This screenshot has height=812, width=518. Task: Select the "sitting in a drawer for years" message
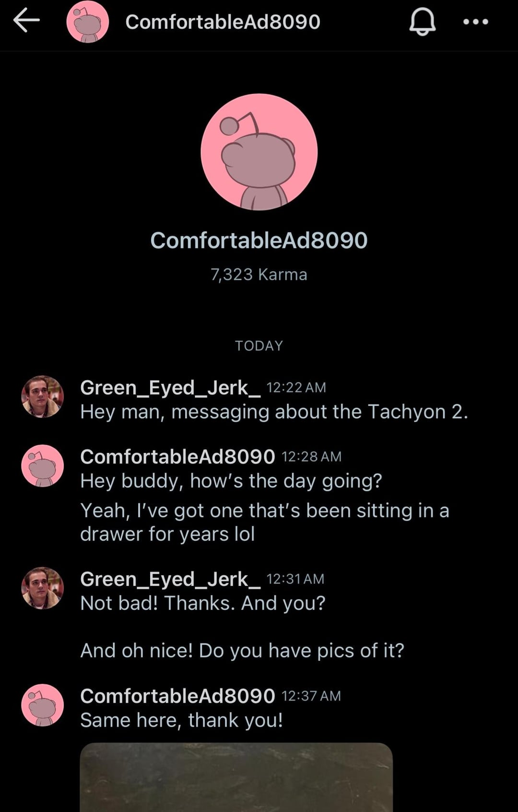point(264,522)
